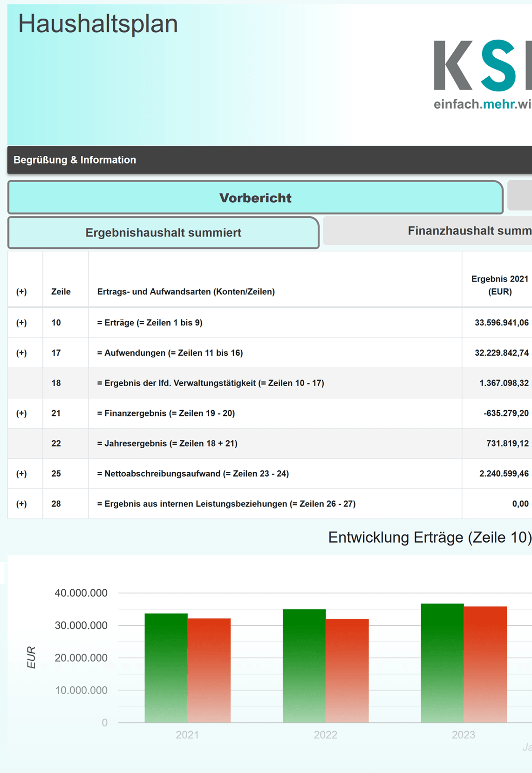532x773 pixels.
Task: Expand all rows via header (+) toggle
Action: point(21,292)
